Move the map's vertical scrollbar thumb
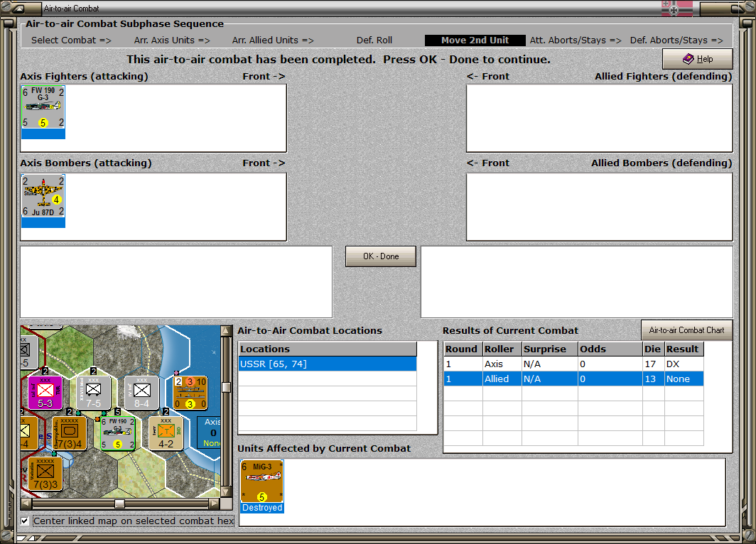Viewport: 756px width, 544px height. [x=225, y=387]
